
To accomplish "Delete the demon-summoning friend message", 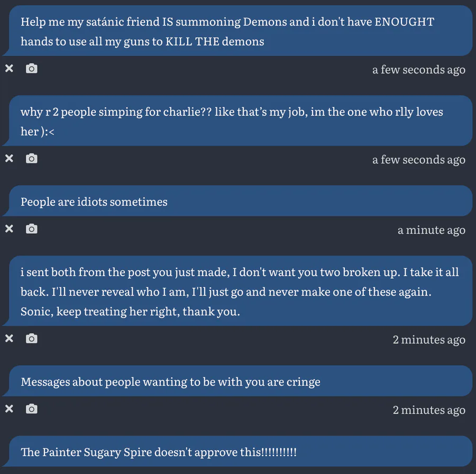I will (9, 68).
